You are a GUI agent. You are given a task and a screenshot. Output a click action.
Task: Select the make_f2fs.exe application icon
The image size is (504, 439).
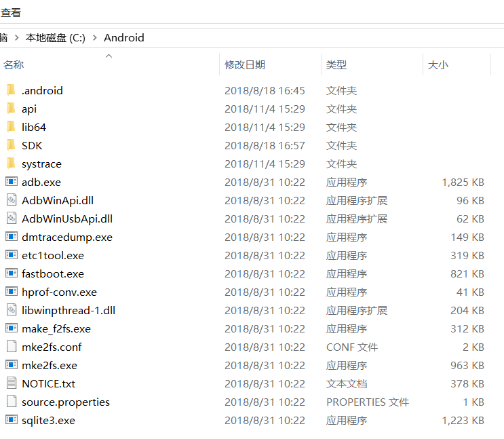click(x=12, y=328)
